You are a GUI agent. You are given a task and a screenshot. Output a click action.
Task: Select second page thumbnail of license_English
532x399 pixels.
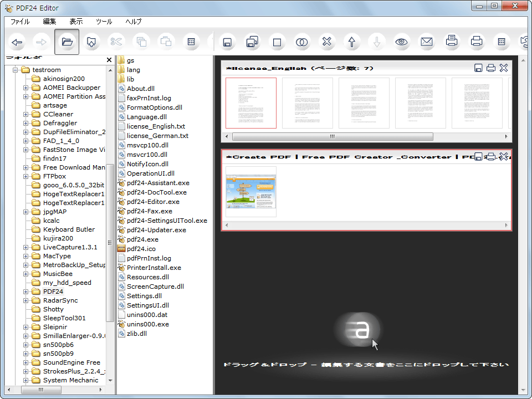tap(308, 103)
